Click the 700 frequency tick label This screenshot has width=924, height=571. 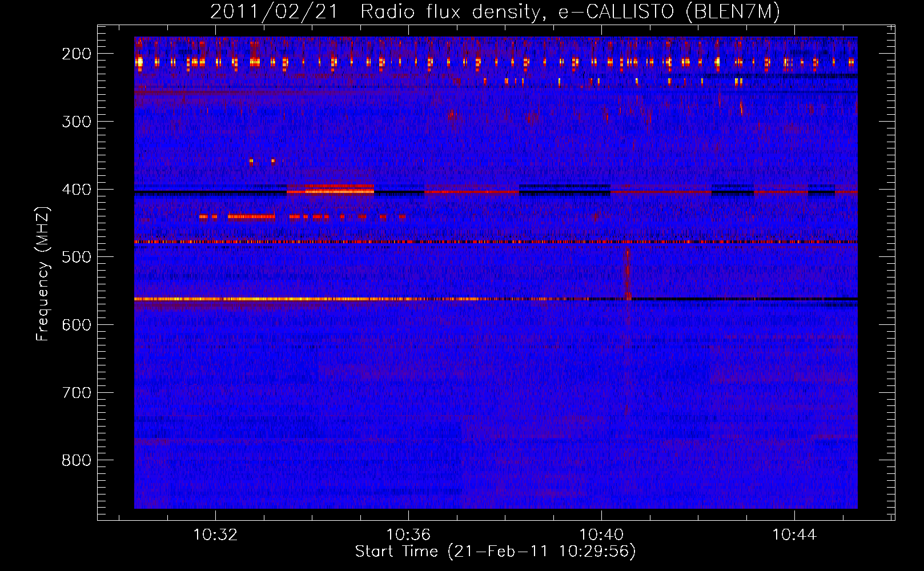coord(77,392)
